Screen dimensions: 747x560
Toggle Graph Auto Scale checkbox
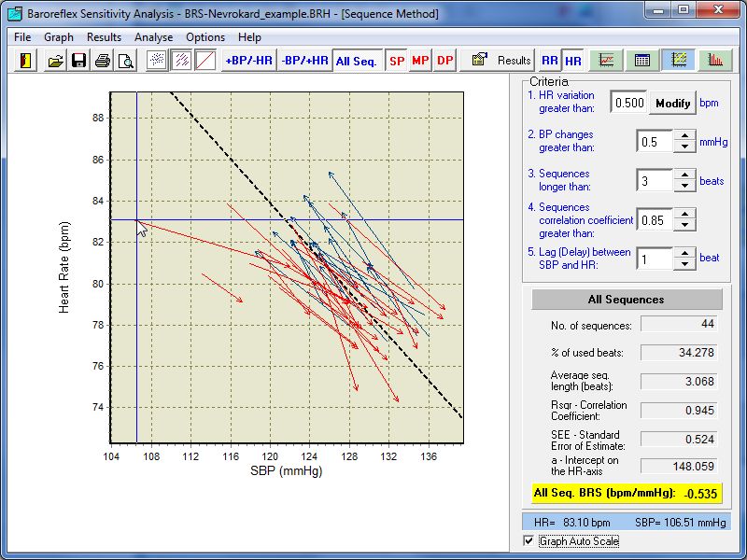[x=529, y=541]
